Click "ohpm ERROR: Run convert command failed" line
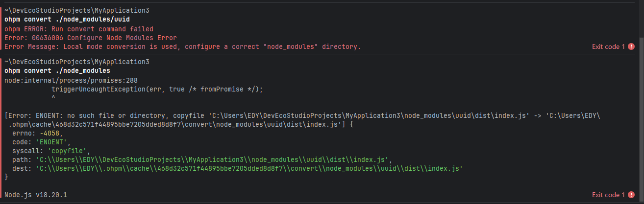The image size is (644, 204). point(79,29)
